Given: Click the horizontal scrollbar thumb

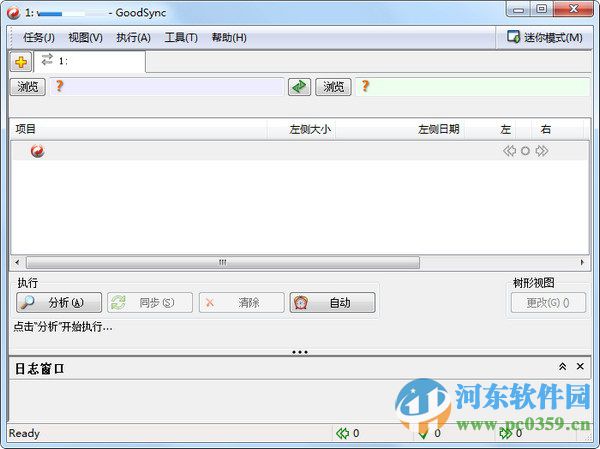Looking at the screenshot, I should tap(223, 263).
